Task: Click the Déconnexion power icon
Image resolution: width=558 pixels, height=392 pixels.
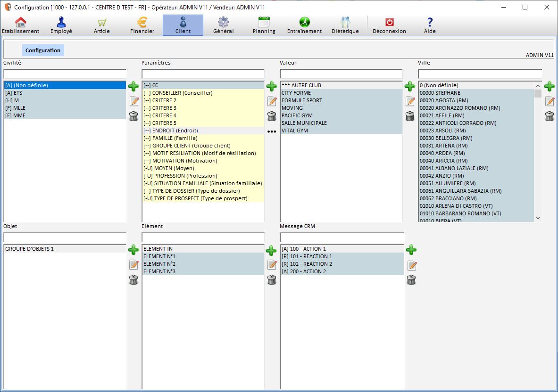Action: [x=389, y=25]
